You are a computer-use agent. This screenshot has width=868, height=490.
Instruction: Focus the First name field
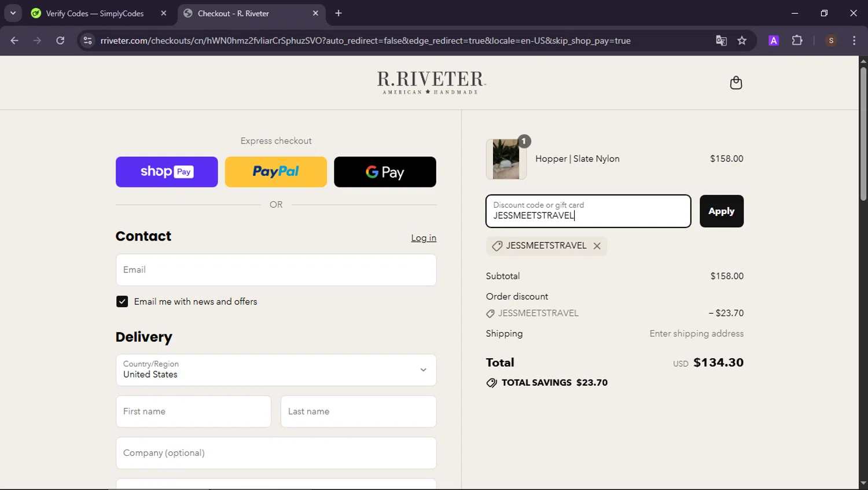(193, 411)
